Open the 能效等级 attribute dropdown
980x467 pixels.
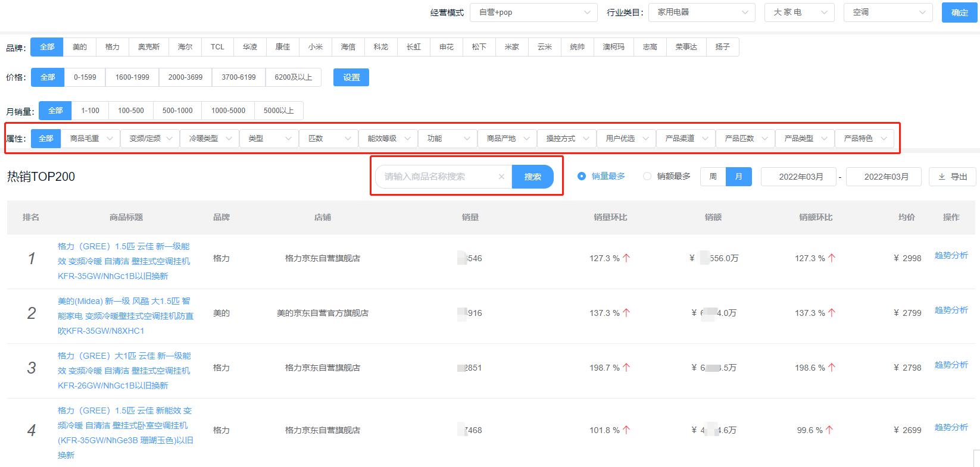pyautogui.click(x=388, y=139)
